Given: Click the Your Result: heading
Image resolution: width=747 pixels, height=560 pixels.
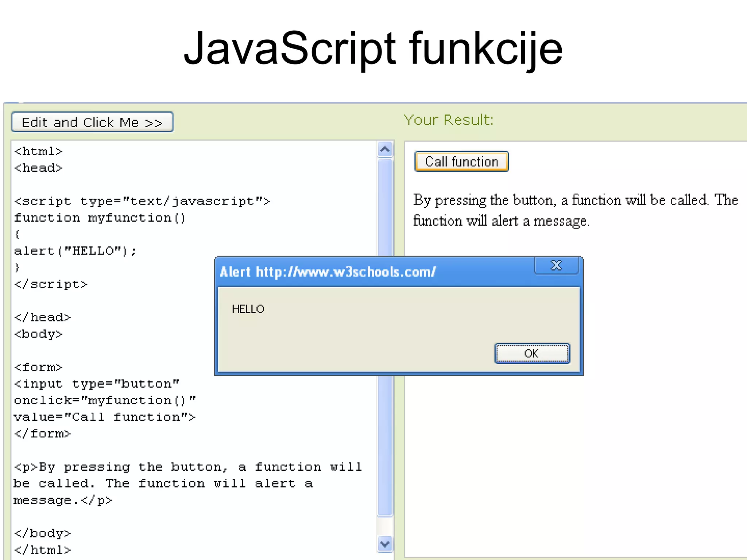Looking at the screenshot, I should point(449,120).
